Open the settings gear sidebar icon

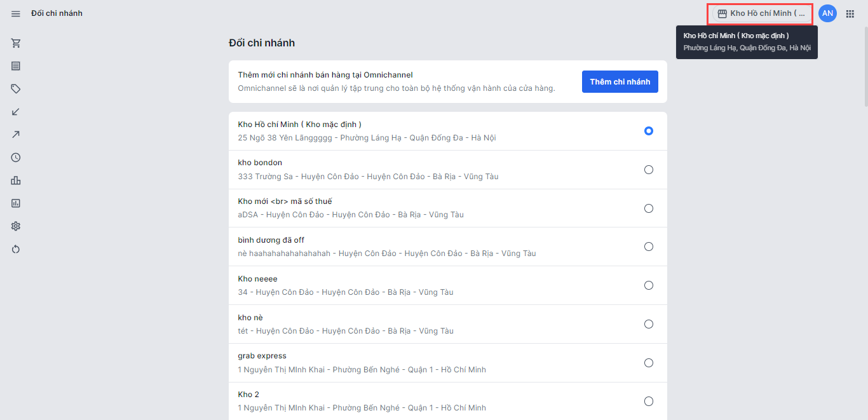click(16, 226)
